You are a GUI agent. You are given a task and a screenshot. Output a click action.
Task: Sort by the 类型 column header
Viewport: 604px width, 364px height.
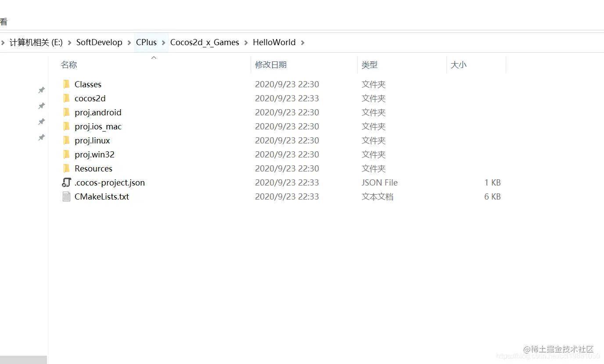point(370,65)
